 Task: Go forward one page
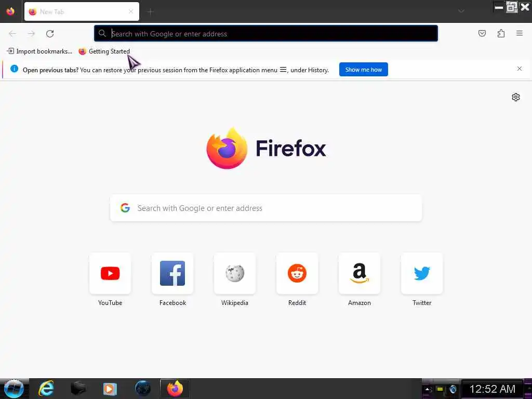pos(31,34)
